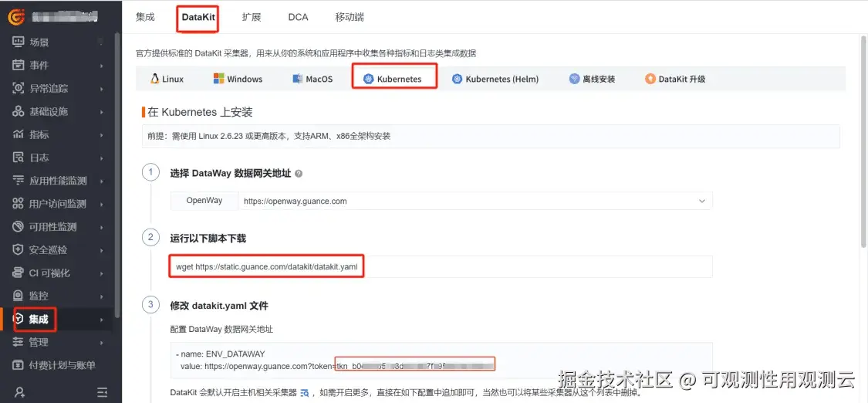
Task: Expand the 可用性监测 submenu arrow
Action: [x=102, y=227]
